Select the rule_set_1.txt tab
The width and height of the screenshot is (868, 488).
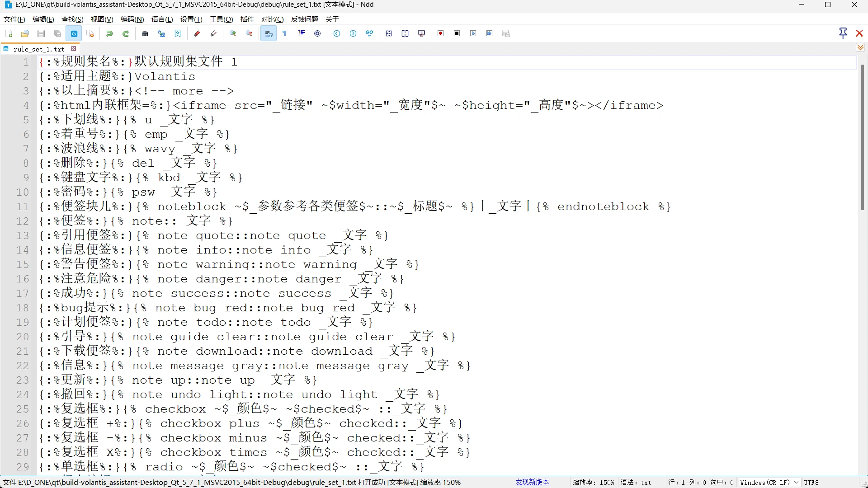tap(39, 49)
